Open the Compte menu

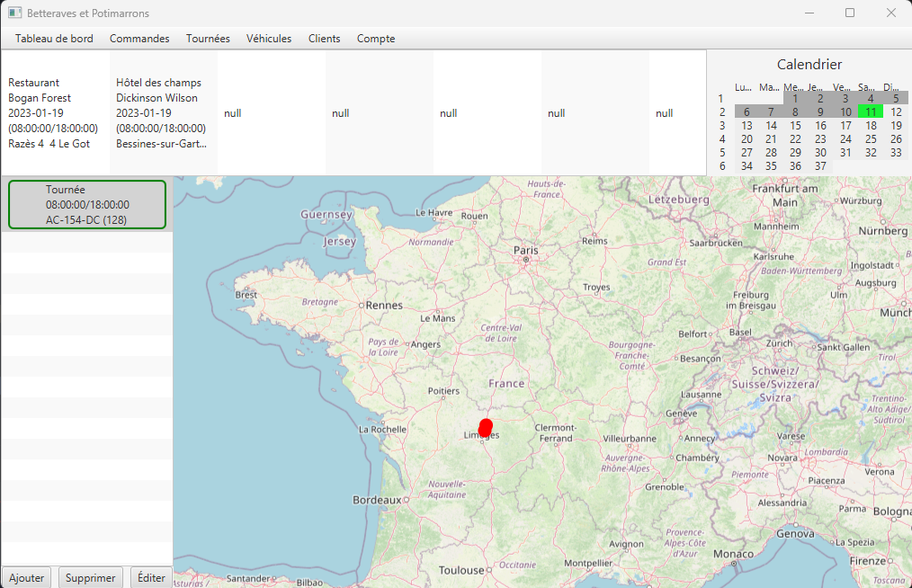pos(375,39)
